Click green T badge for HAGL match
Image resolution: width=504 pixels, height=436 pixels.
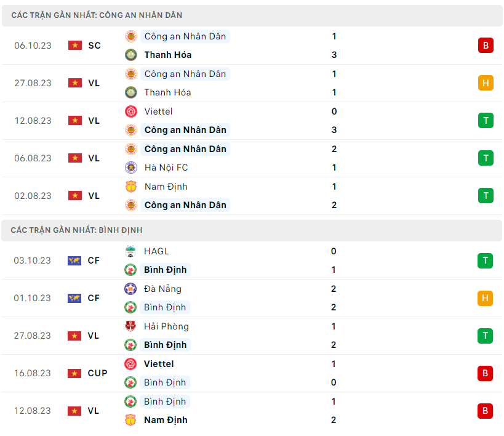[485, 260]
